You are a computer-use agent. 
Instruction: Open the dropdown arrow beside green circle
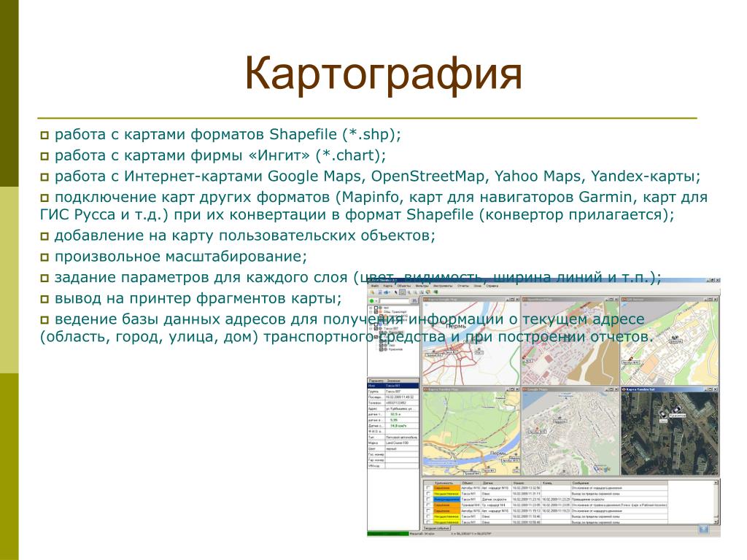pyautogui.click(x=376, y=300)
